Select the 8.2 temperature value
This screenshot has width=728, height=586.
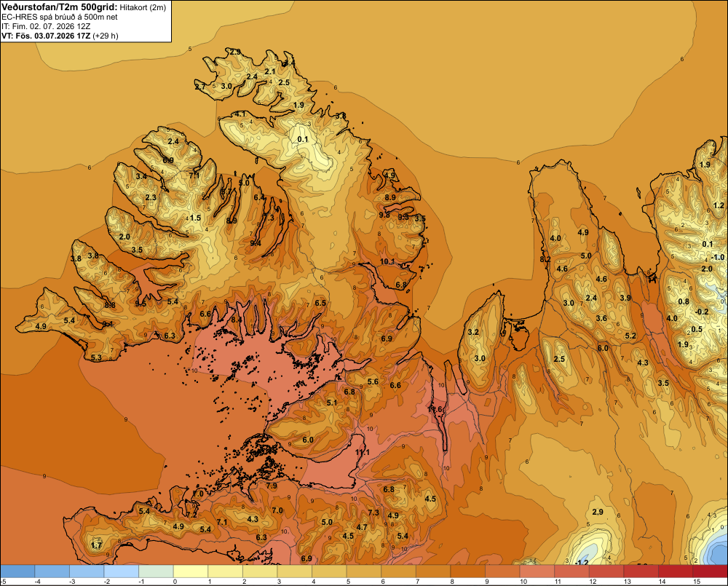pyautogui.click(x=545, y=259)
